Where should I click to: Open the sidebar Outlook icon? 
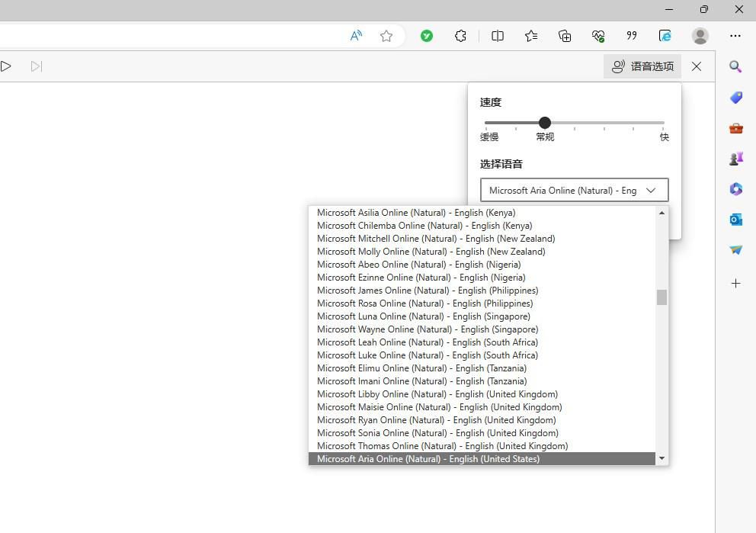735,220
